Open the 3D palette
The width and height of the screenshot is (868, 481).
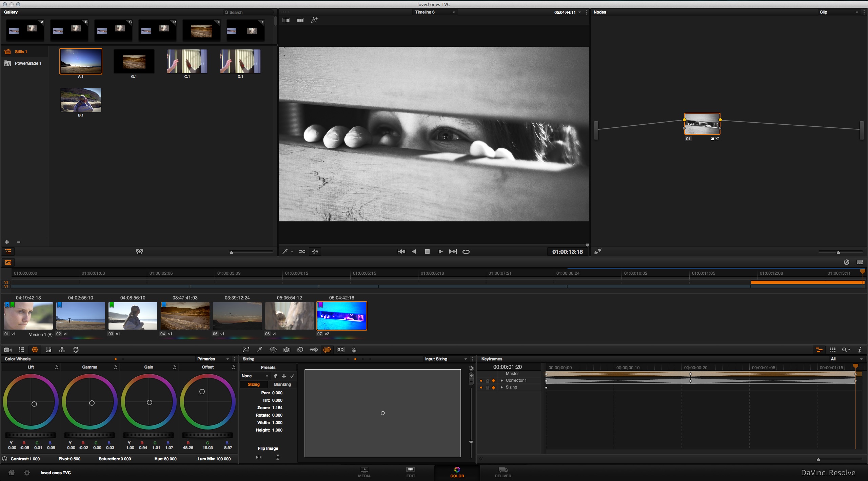[x=341, y=350]
